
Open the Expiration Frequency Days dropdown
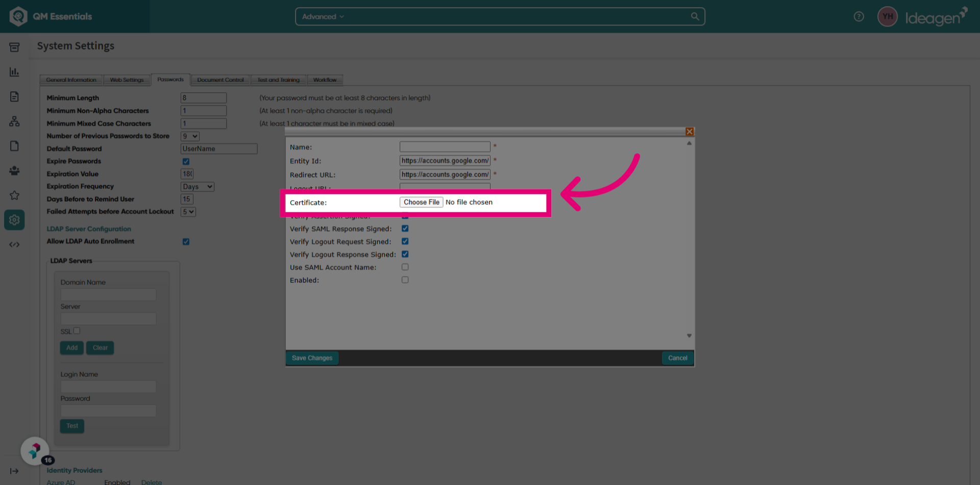coord(198,187)
